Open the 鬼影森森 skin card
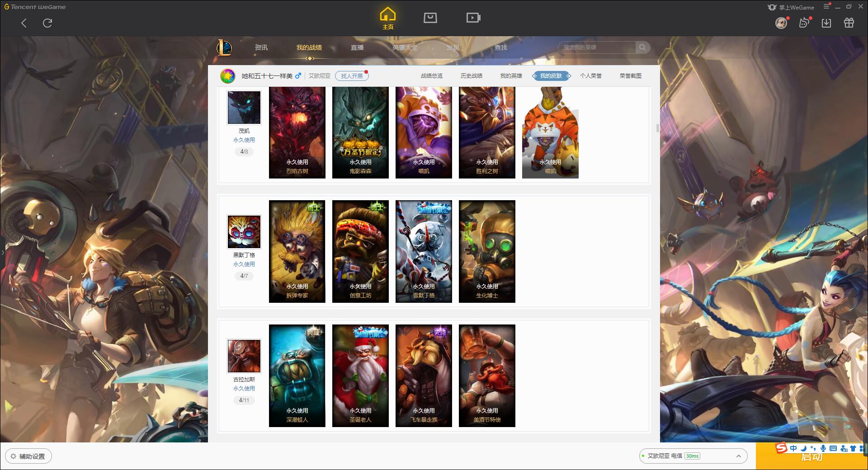 click(x=360, y=132)
